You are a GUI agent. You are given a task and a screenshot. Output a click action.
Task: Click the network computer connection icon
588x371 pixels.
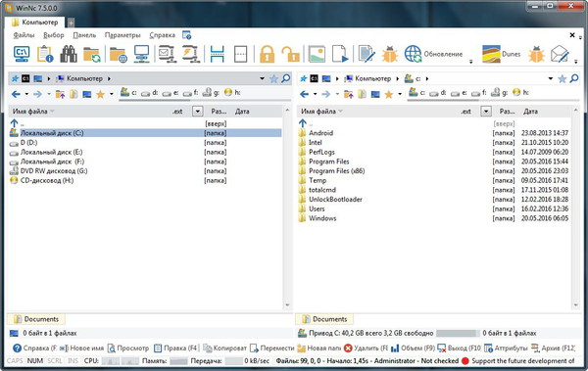[142, 54]
